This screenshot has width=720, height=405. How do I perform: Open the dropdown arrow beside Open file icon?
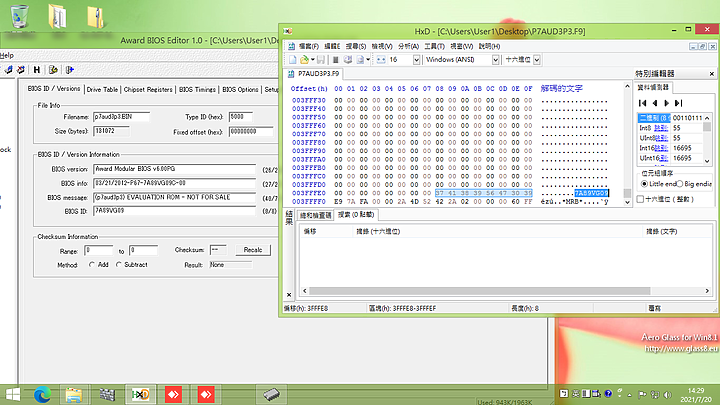pyautogui.click(x=313, y=60)
